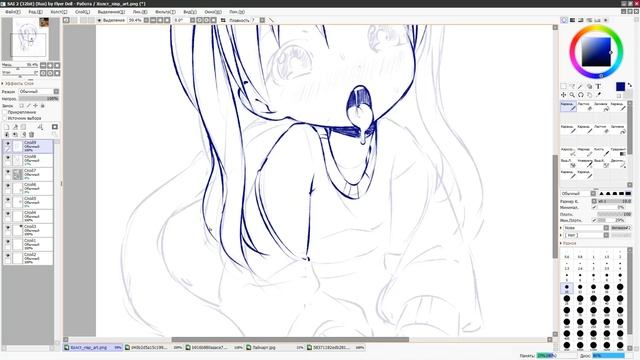This screenshot has height=360, width=640.
Task: Select the magic wand tool
Action: coord(581,87)
